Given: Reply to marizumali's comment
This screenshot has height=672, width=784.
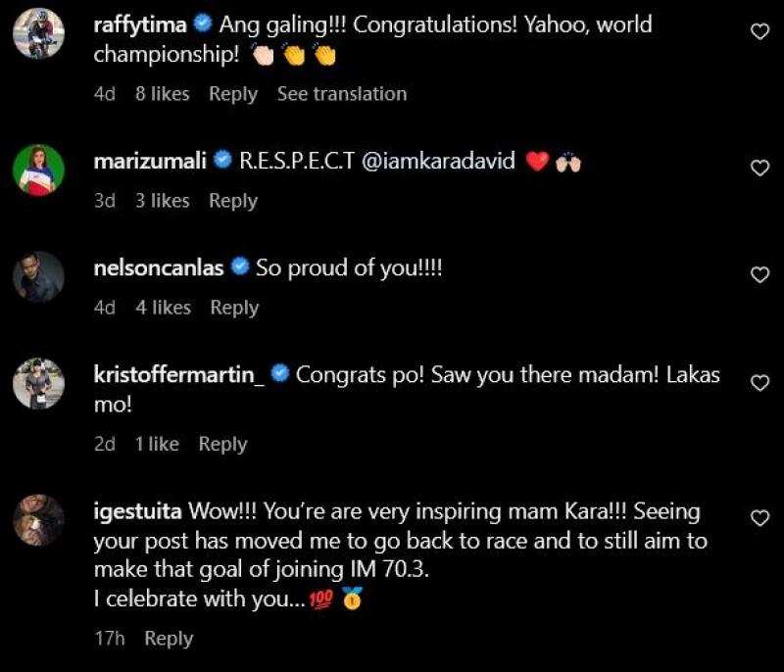Looking at the screenshot, I should coord(233,201).
